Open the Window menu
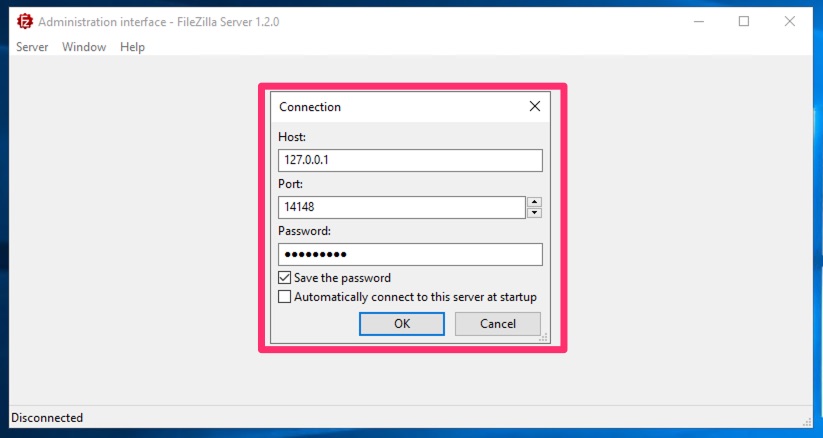Image resolution: width=823 pixels, height=438 pixels. click(x=84, y=47)
